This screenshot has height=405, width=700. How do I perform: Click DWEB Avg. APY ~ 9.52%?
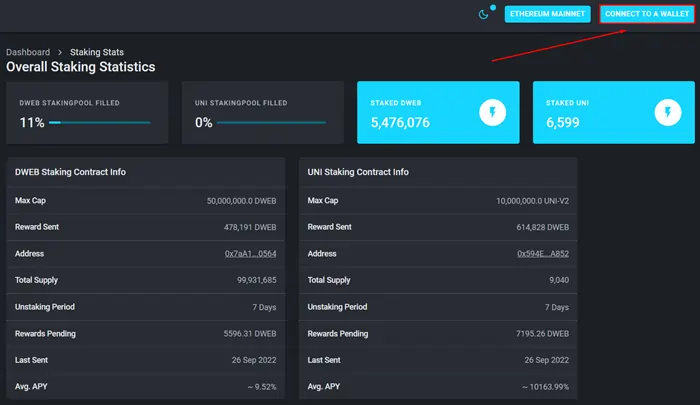point(262,387)
